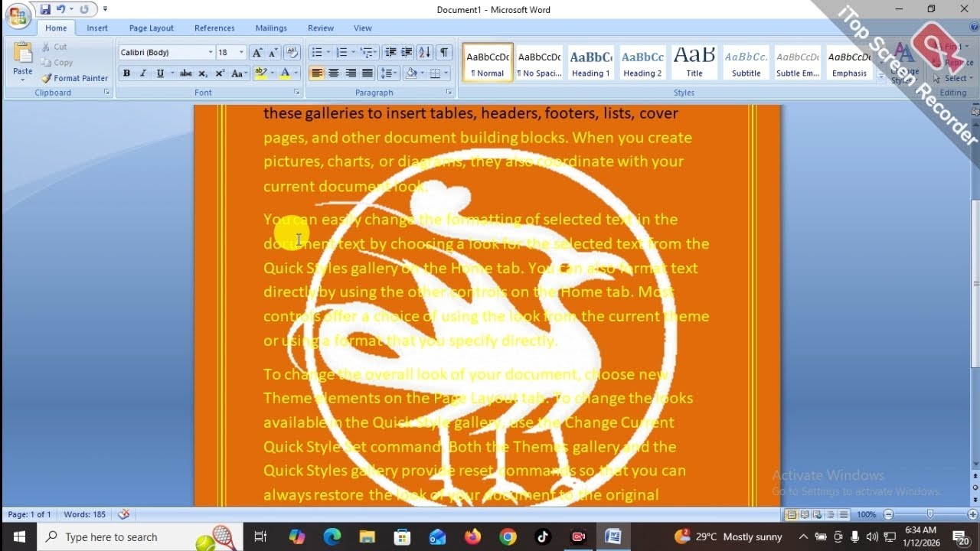Switch to Draft view
This screenshot has height=551, width=980.
click(x=844, y=514)
